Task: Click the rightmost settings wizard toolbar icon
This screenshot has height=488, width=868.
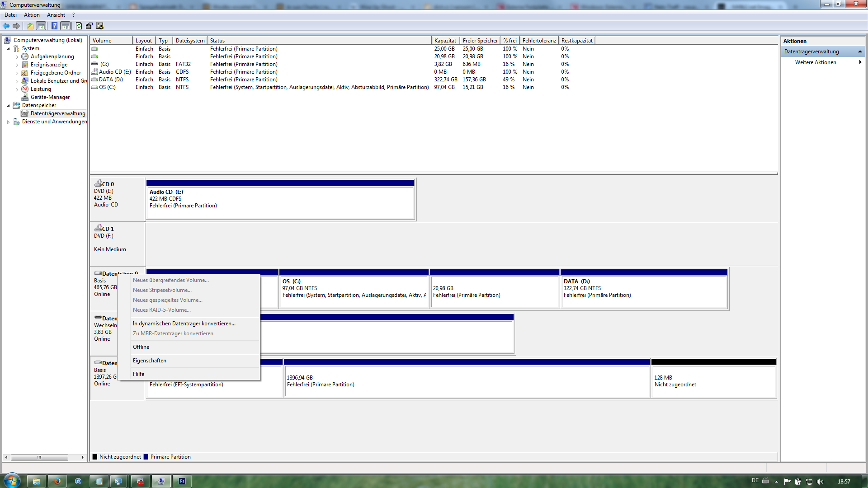Action: pyautogui.click(x=100, y=26)
